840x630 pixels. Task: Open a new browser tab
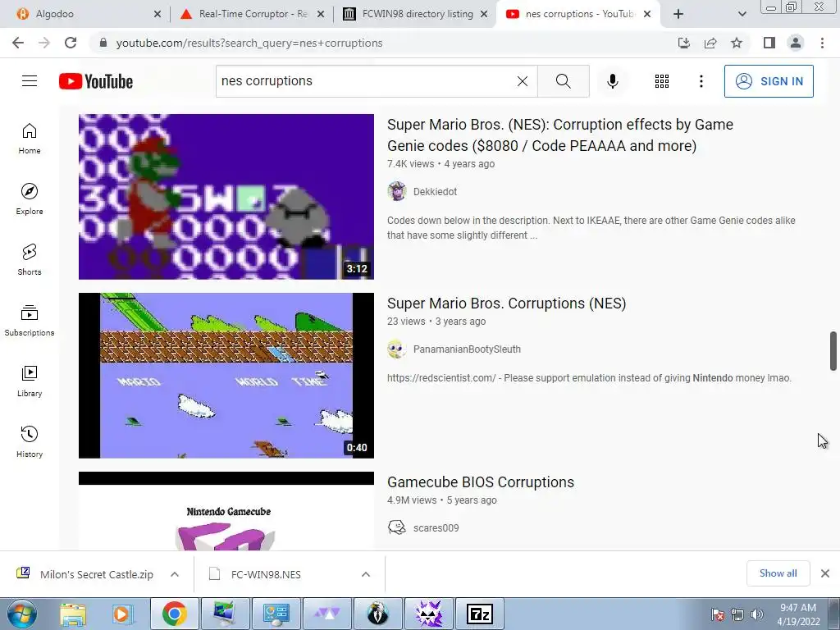(678, 14)
